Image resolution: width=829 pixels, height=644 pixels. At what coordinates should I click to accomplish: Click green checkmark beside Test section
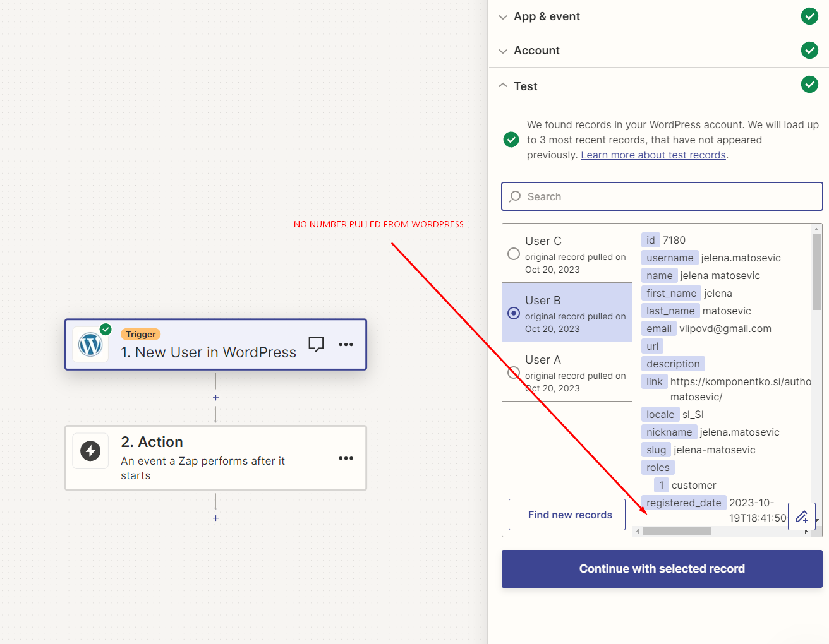click(x=809, y=84)
